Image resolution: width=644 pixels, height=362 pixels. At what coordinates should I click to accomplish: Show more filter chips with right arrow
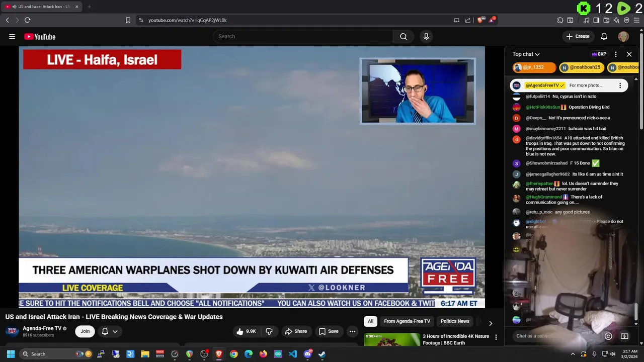(x=491, y=323)
